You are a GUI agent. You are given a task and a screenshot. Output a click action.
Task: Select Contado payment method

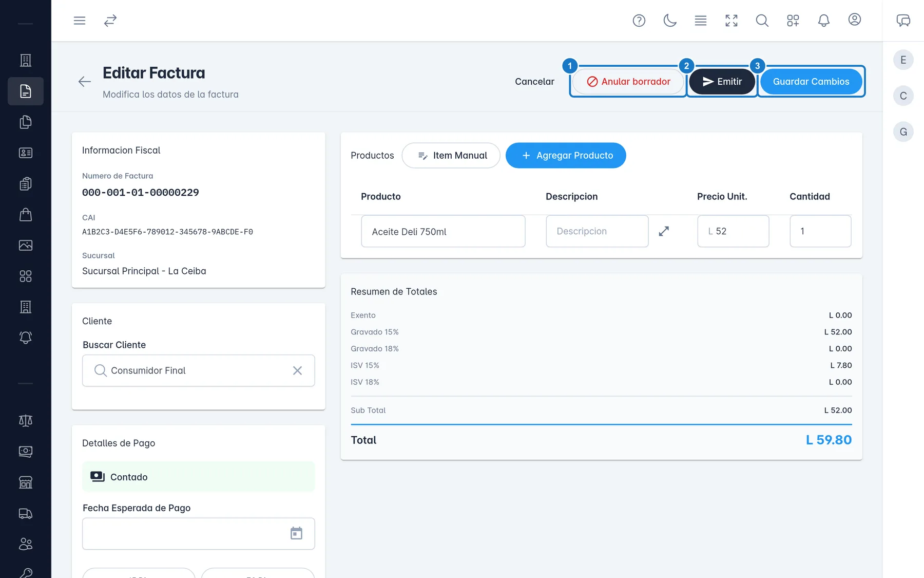[199, 477]
